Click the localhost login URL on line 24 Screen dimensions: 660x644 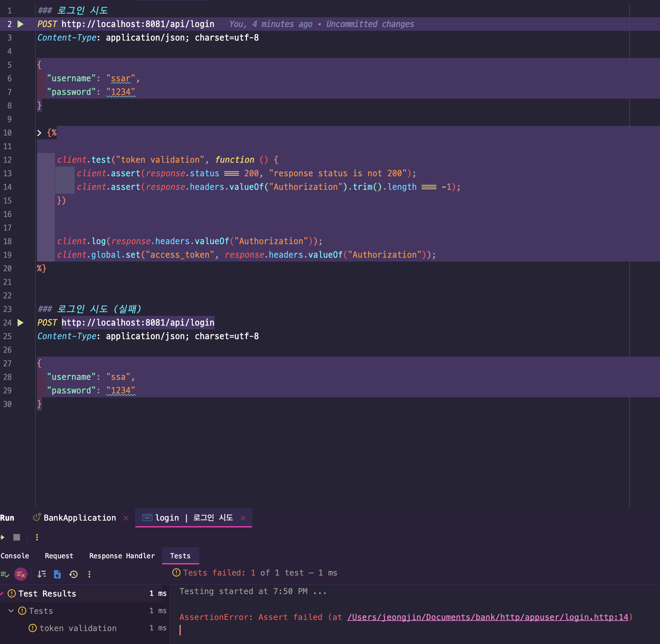pos(138,323)
